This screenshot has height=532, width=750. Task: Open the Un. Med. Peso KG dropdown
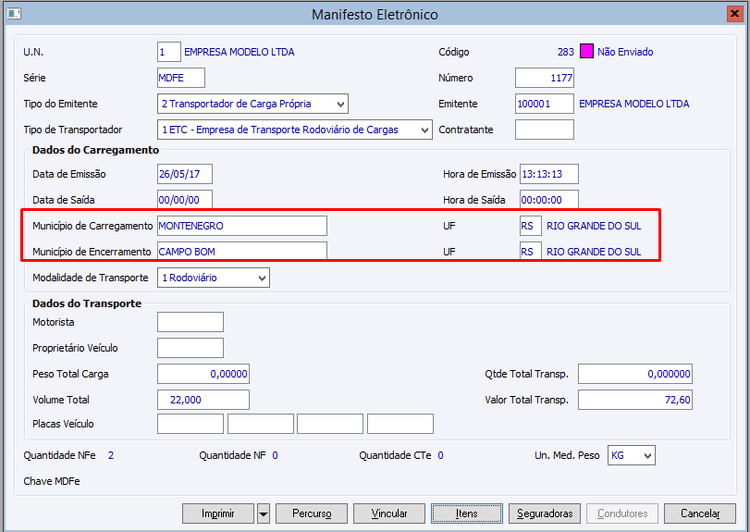click(x=631, y=455)
